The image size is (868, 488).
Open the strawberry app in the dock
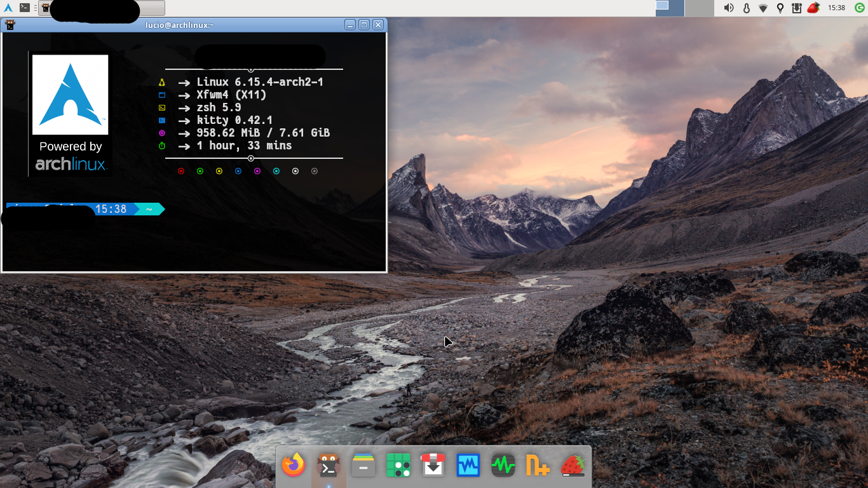click(573, 466)
